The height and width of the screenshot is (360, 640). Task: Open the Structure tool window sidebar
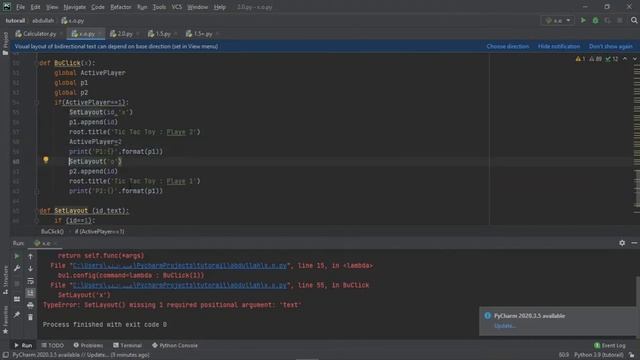(x=5, y=280)
